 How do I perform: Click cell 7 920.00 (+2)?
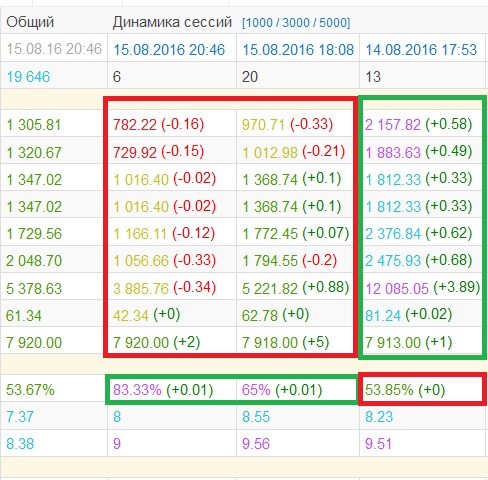pos(156,343)
